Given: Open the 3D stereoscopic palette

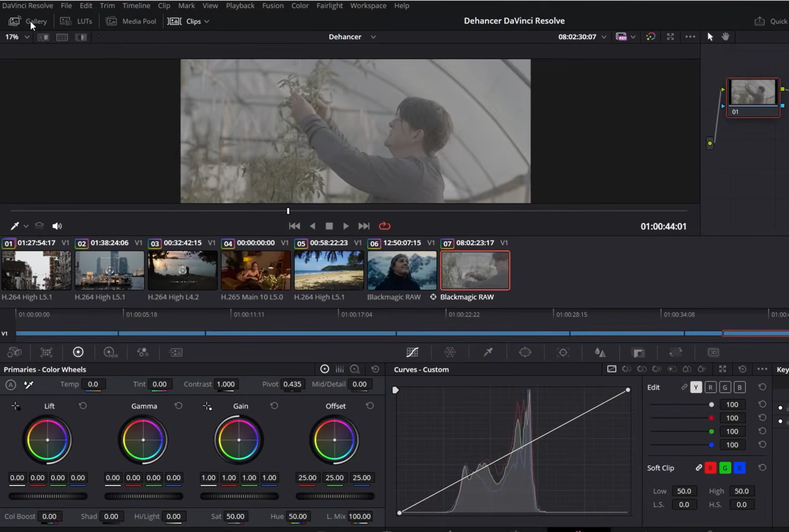Looking at the screenshot, I should pyautogui.click(x=713, y=352).
